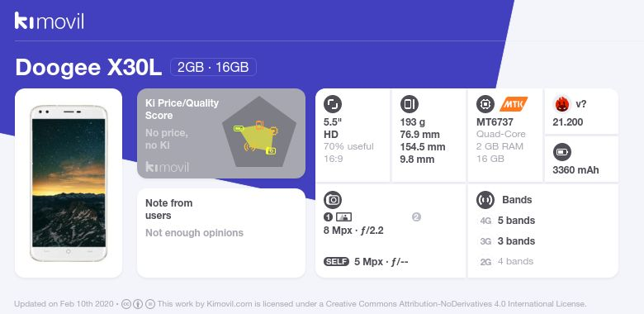Click the processor chip icon
The height and width of the screenshot is (314, 644).
pyautogui.click(x=485, y=104)
